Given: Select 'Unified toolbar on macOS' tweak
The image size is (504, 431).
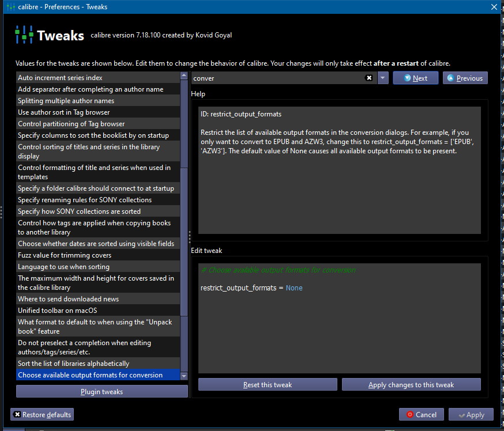Looking at the screenshot, I should point(98,311).
